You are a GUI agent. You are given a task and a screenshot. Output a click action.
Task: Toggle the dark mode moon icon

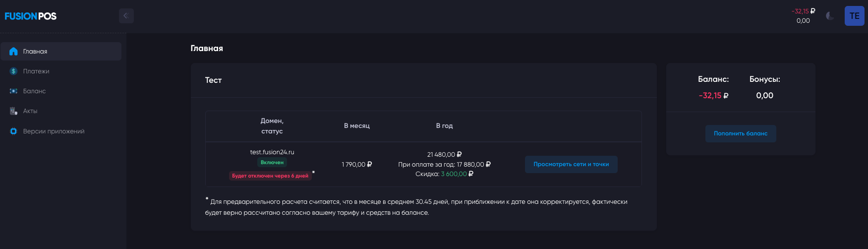tap(830, 16)
